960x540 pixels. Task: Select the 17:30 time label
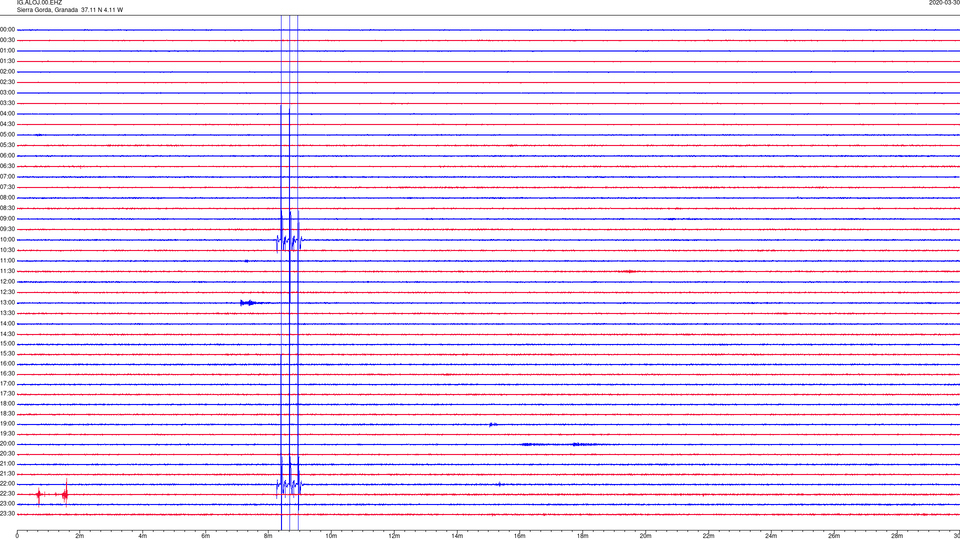[x=7, y=394]
